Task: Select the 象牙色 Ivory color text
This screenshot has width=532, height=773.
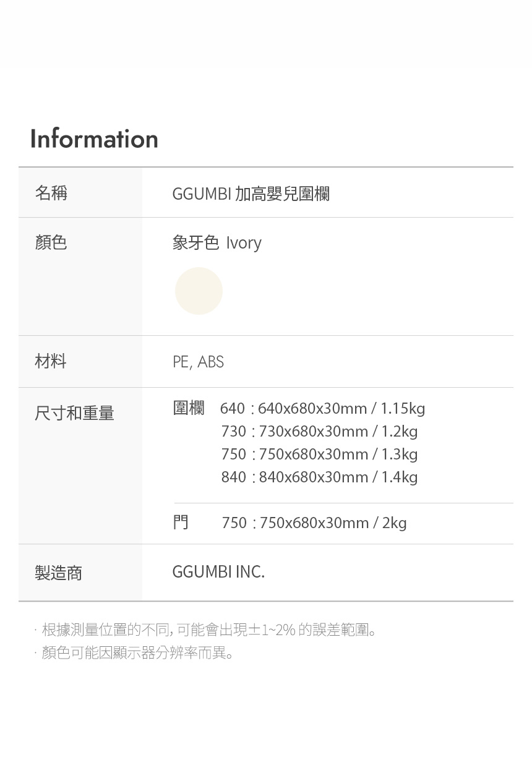Action: click(217, 243)
